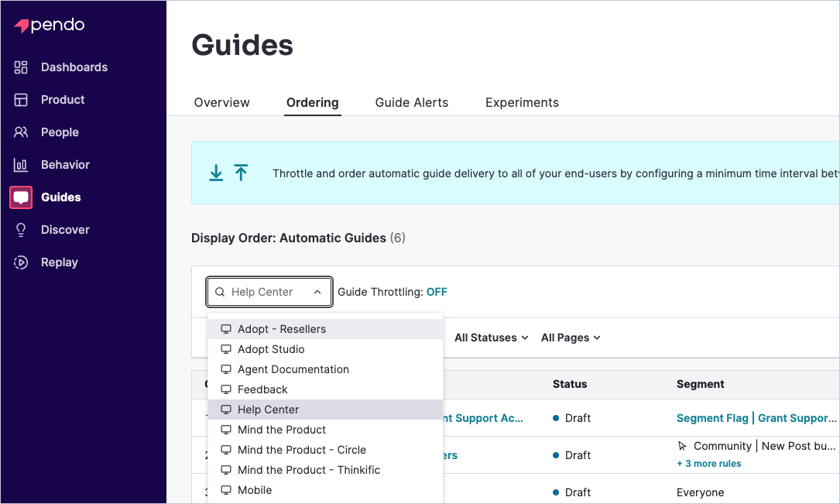The width and height of the screenshot is (840, 504).
Task: Select the Guides chat bubble icon
Action: click(x=21, y=197)
